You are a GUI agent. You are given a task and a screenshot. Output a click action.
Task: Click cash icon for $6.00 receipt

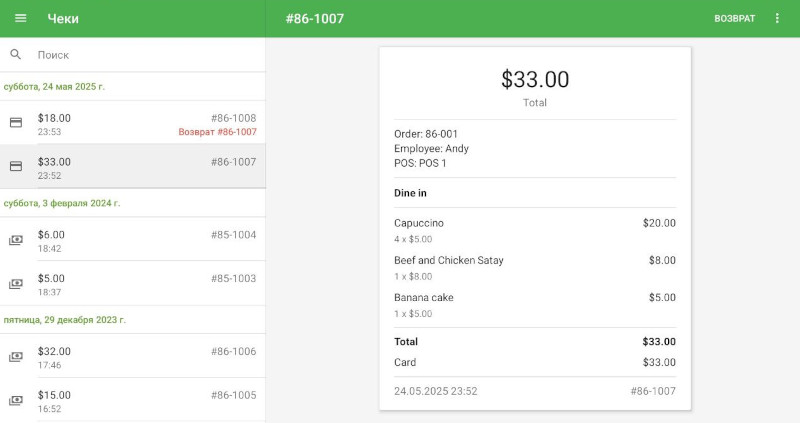(16, 240)
